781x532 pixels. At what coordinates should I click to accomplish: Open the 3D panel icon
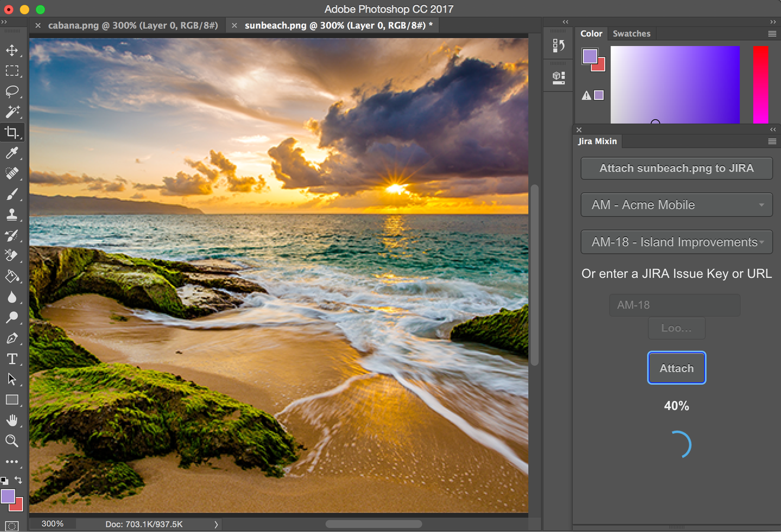pos(559,77)
